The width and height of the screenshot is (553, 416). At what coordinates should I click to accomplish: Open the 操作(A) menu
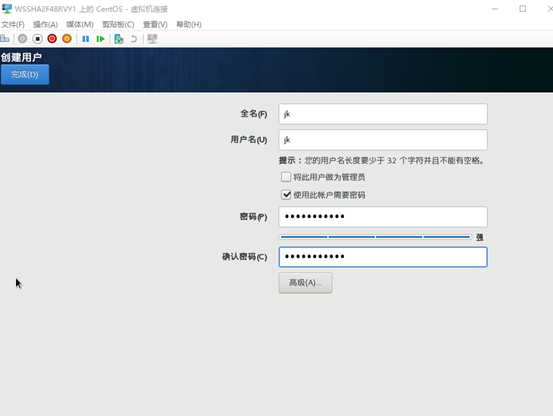[x=45, y=24]
